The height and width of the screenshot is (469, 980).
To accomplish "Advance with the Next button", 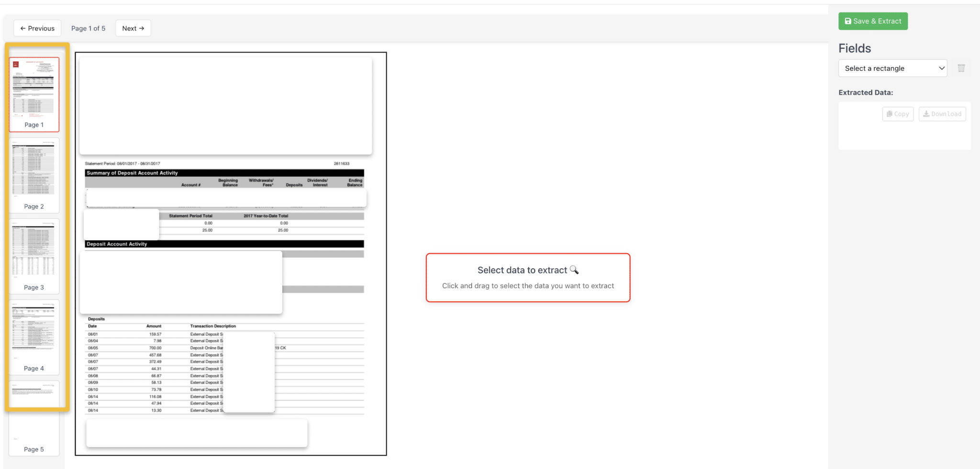I will click(133, 28).
